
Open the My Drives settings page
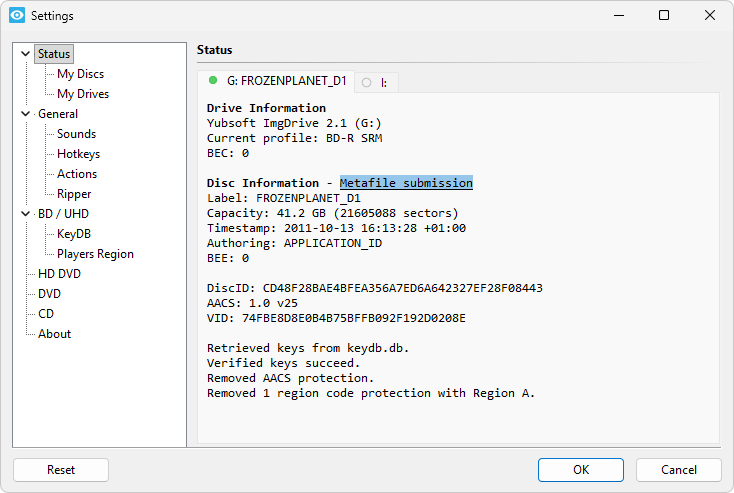click(x=83, y=94)
